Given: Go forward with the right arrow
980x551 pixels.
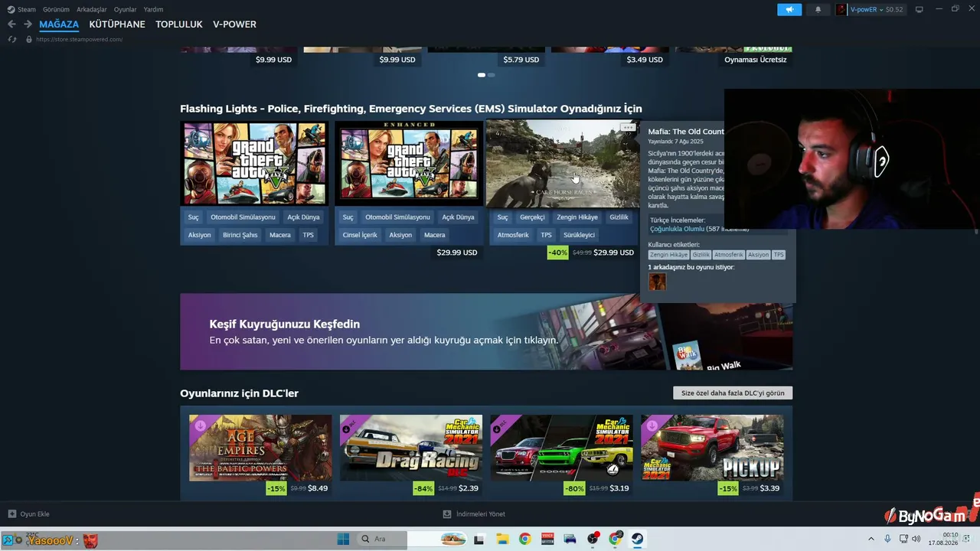Looking at the screenshot, I should 28,24.
